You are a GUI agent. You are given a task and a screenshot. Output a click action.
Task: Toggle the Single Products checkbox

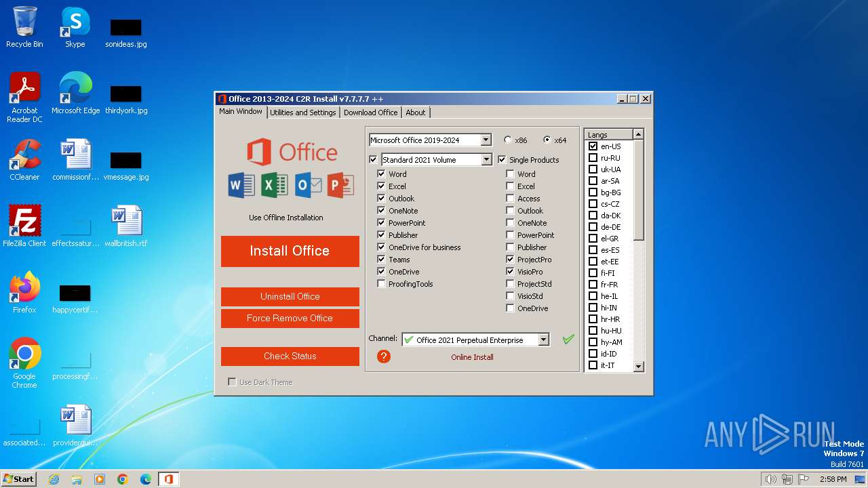tap(502, 159)
